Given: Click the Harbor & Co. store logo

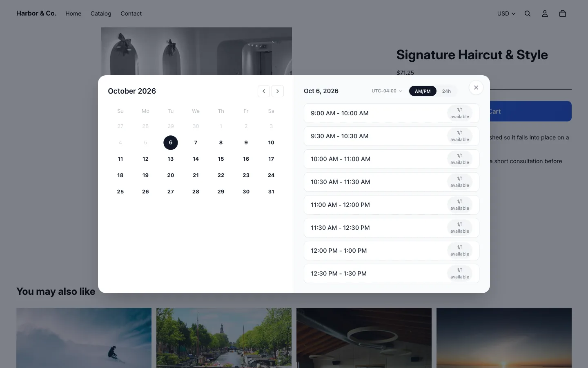Looking at the screenshot, I should coord(36,13).
